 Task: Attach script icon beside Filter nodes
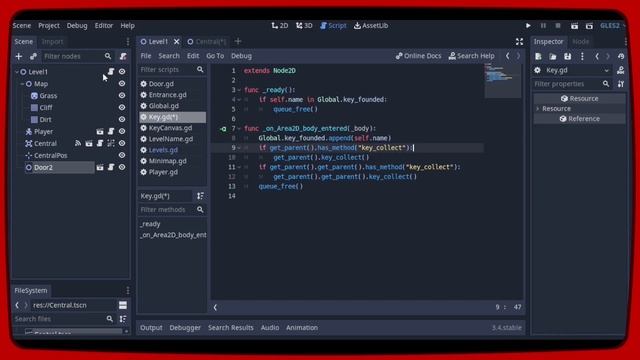[123, 56]
